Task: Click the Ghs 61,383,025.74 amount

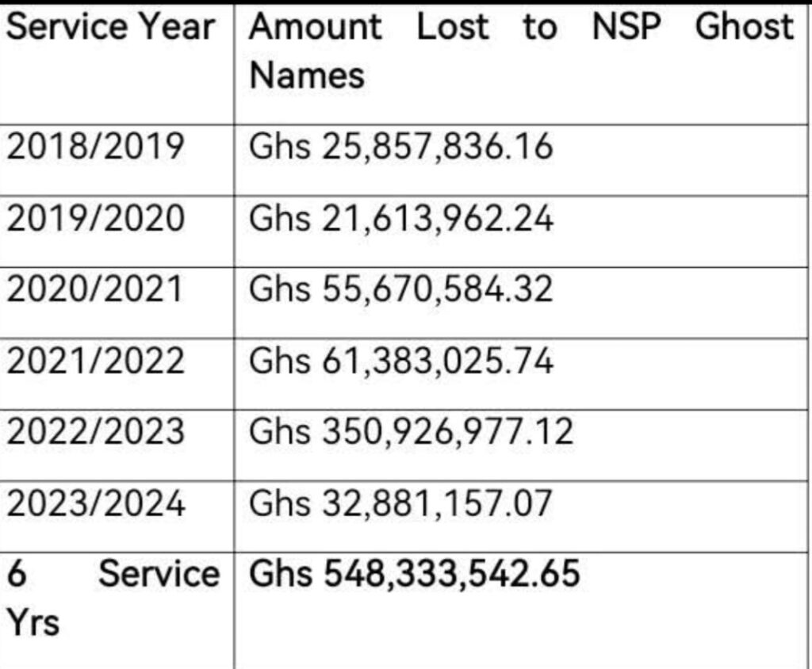Action: 400,361
